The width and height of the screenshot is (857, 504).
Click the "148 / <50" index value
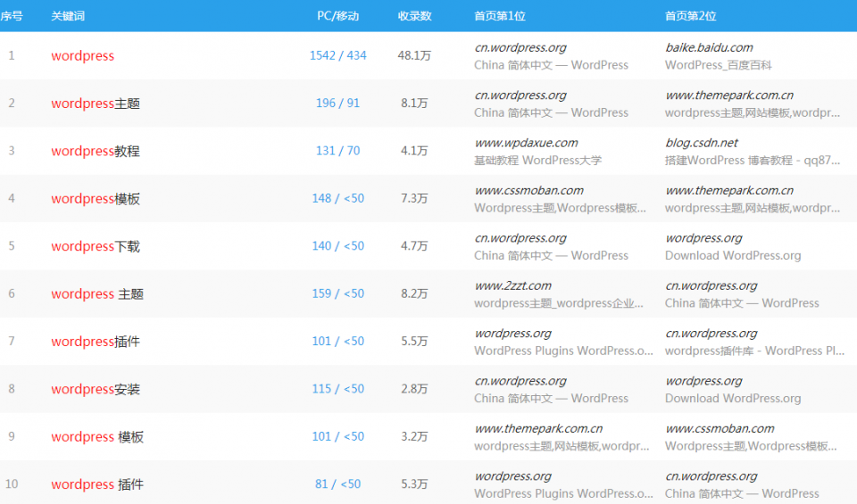point(337,199)
